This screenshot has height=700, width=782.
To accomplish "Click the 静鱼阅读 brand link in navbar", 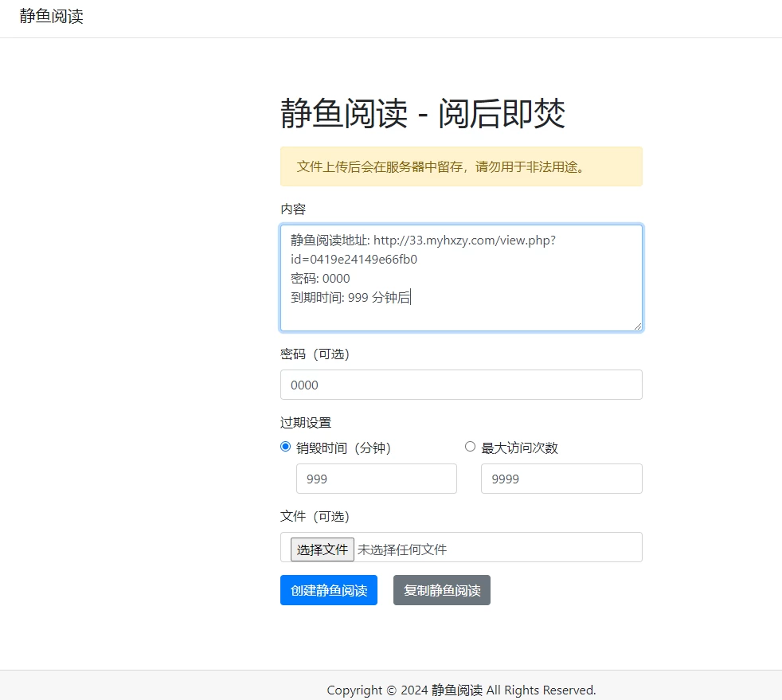I will [x=52, y=17].
